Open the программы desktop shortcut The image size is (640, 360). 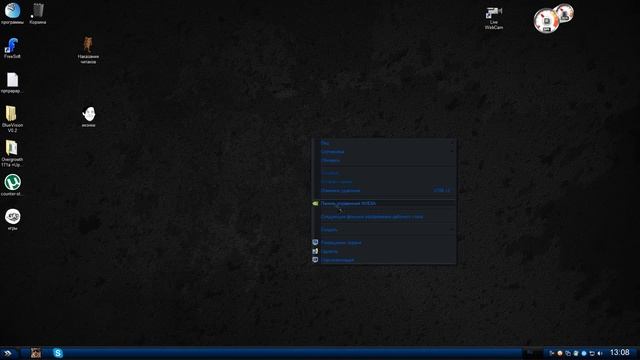[12, 13]
